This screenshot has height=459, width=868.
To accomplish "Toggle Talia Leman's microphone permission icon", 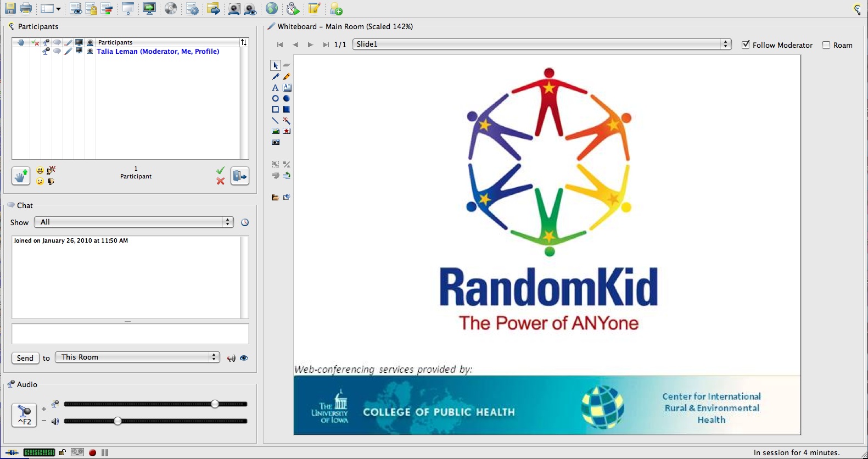I will tap(46, 51).
